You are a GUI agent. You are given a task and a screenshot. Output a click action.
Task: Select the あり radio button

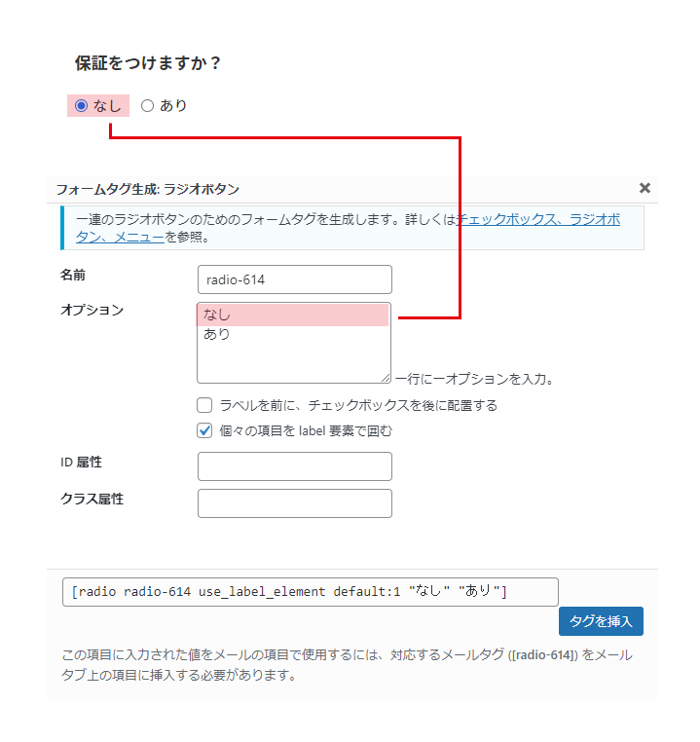coord(148,106)
